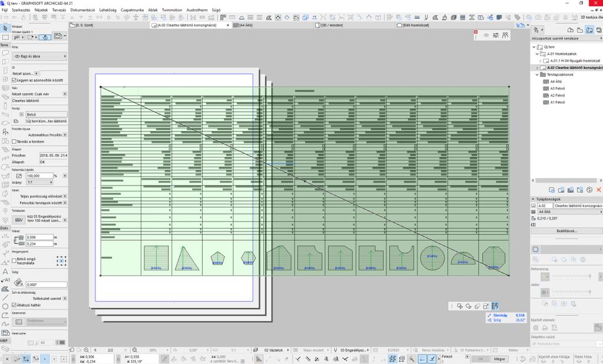Click the zoom magnifier in bottom bar
Image resolution: width=603 pixels, height=364 pixels.
point(86,350)
